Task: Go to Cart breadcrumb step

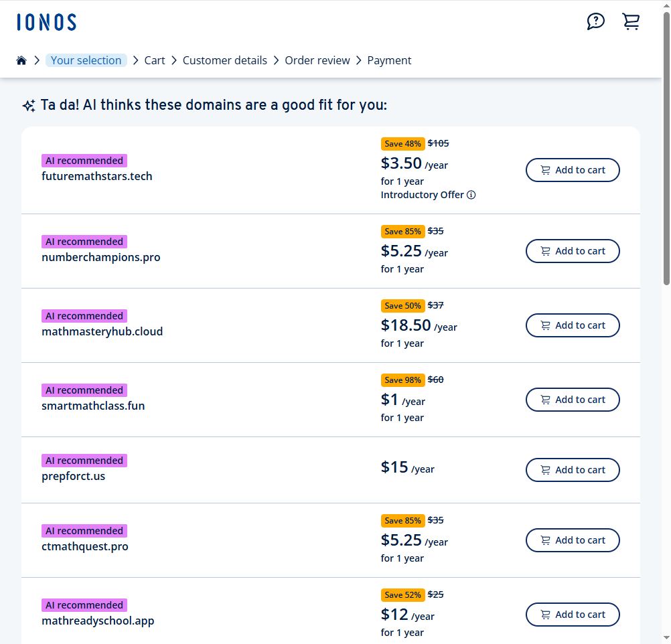Action: 155,60
